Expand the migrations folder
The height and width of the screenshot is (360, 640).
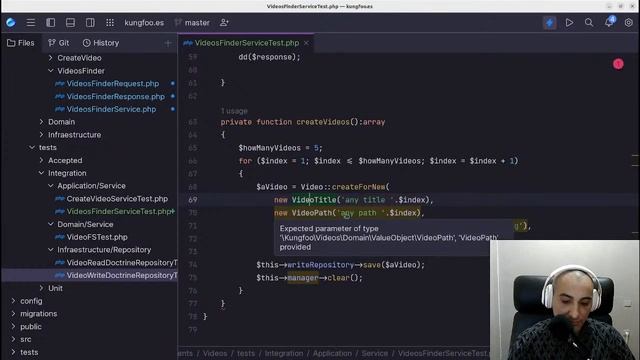13,313
